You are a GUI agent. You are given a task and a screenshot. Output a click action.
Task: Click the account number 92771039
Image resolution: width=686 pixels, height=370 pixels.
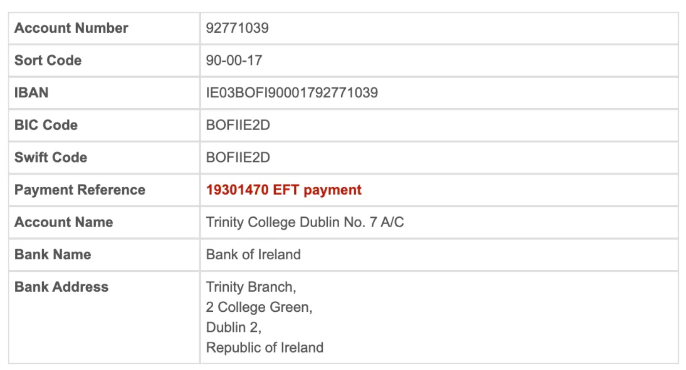237,28
